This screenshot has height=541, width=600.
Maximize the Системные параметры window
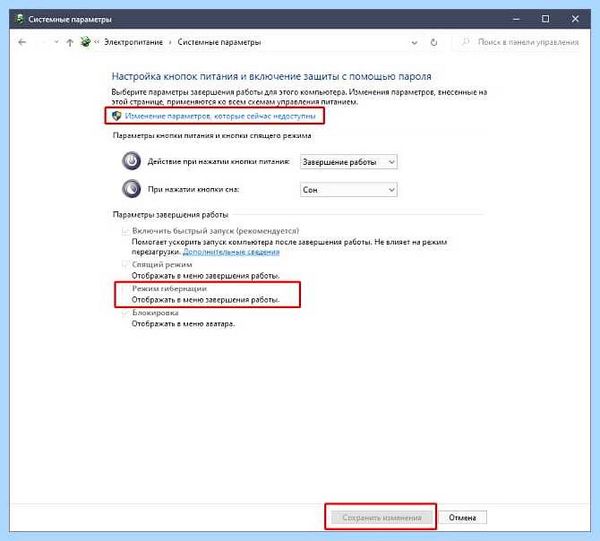pyautogui.click(x=546, y=19)
